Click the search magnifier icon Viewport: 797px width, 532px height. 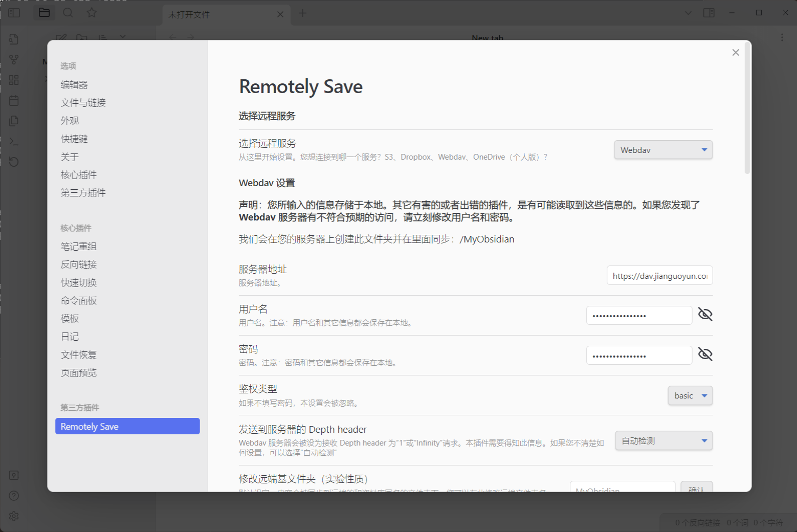click(68, 13)
